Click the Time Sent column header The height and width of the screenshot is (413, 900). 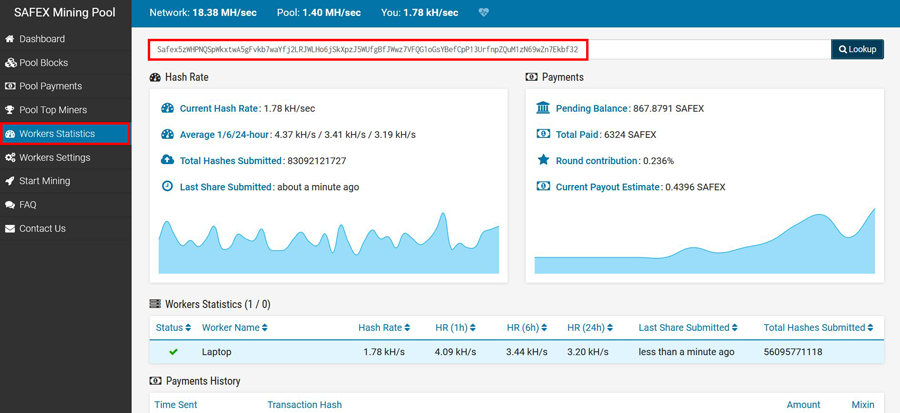176,404
